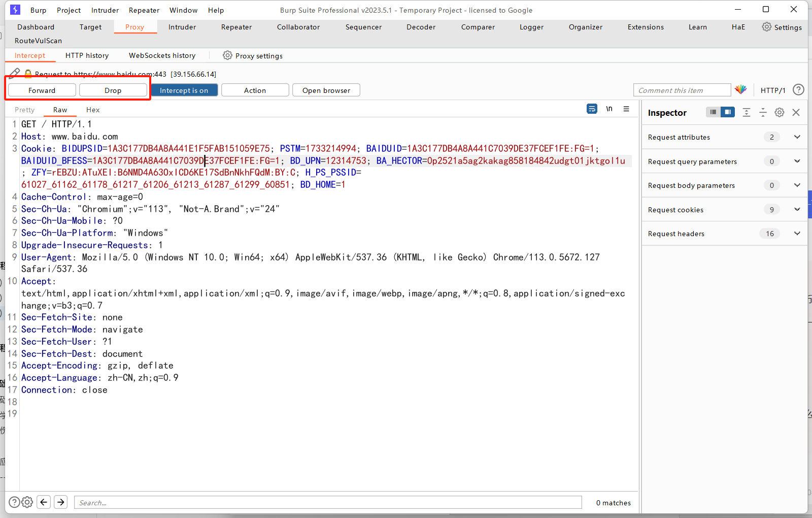Select the Intercept sub-tab
Image resolution: width=812 pixels, height=518 pixels.
pyautogui.click(x=30, y=55)
